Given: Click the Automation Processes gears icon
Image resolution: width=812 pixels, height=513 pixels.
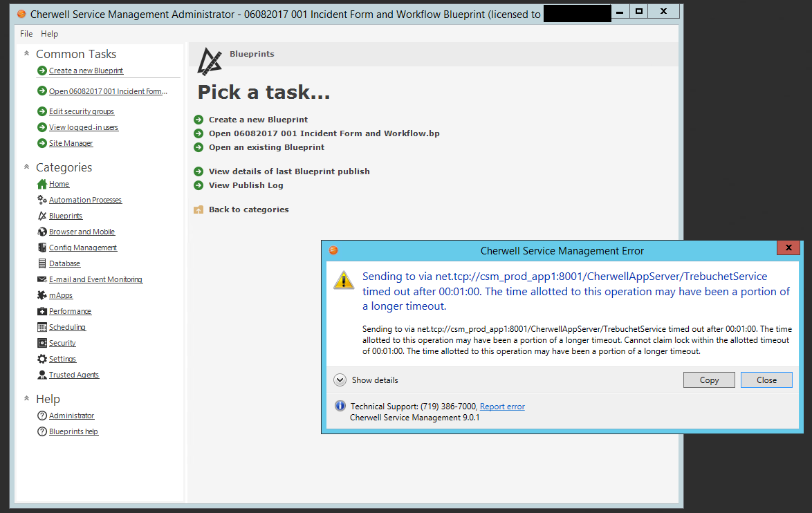Looking at the screenshot, I should (x=42, y=200).
